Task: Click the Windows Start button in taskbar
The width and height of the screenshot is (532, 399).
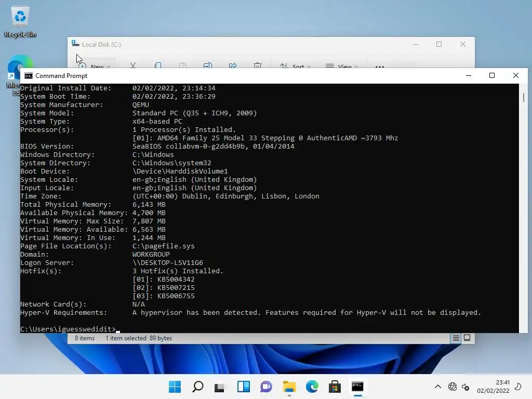Action: coord(175,387)
